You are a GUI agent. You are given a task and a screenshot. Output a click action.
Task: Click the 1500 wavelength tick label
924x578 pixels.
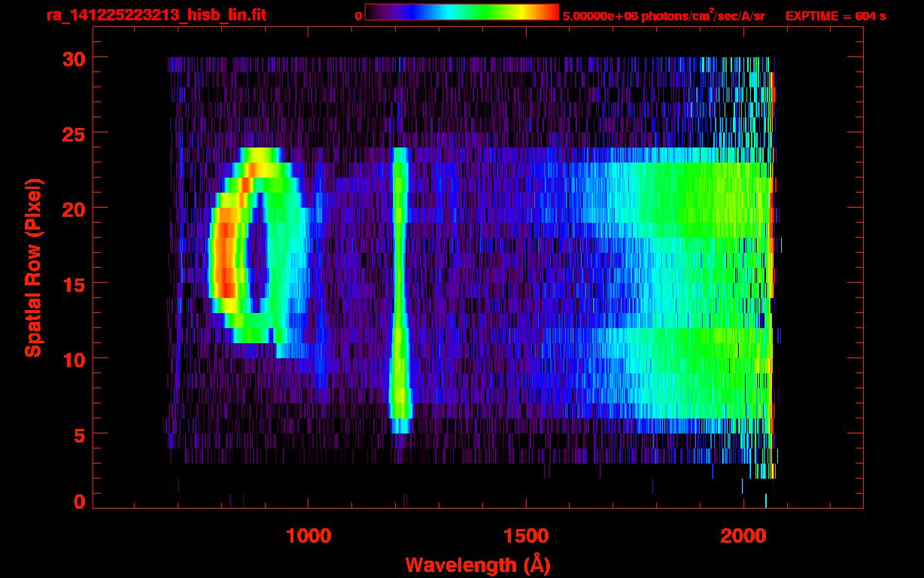525,535
